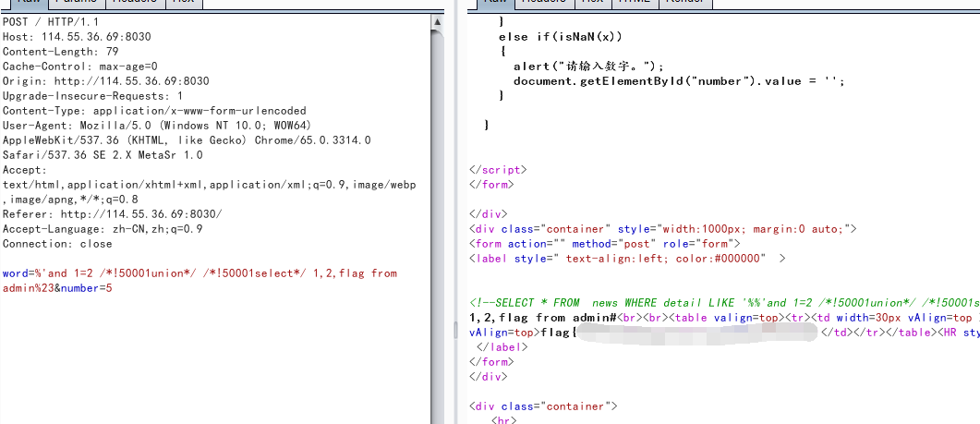Screen dimensions: 980x424
Task: Click the "Accept:" header name line
Action: (x=24, y=170)
